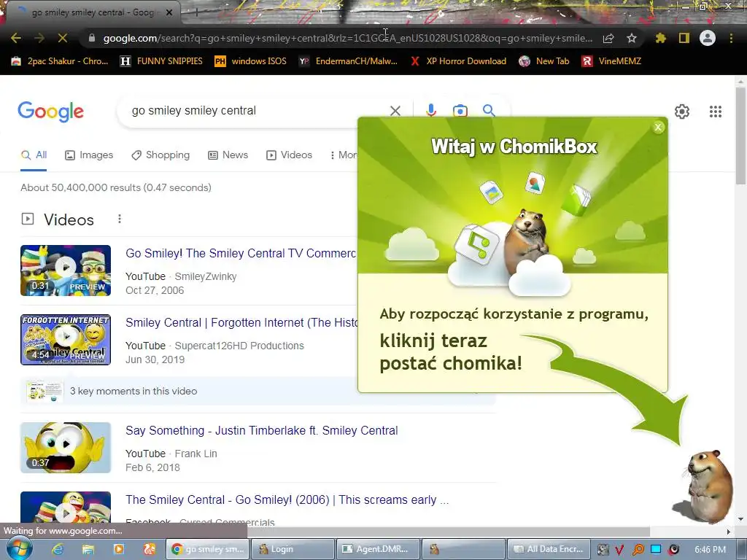Open Google quick settings gear
The image size is (747, 560).
[x=682, y=112]
